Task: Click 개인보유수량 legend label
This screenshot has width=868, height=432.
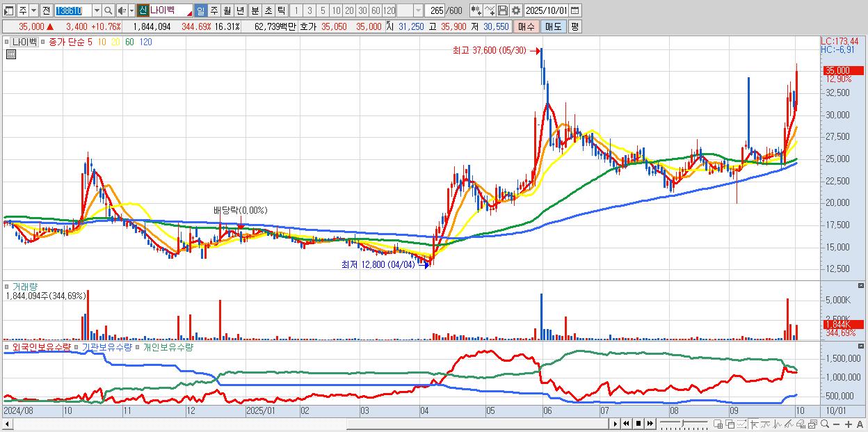Action: click(168, 346)
